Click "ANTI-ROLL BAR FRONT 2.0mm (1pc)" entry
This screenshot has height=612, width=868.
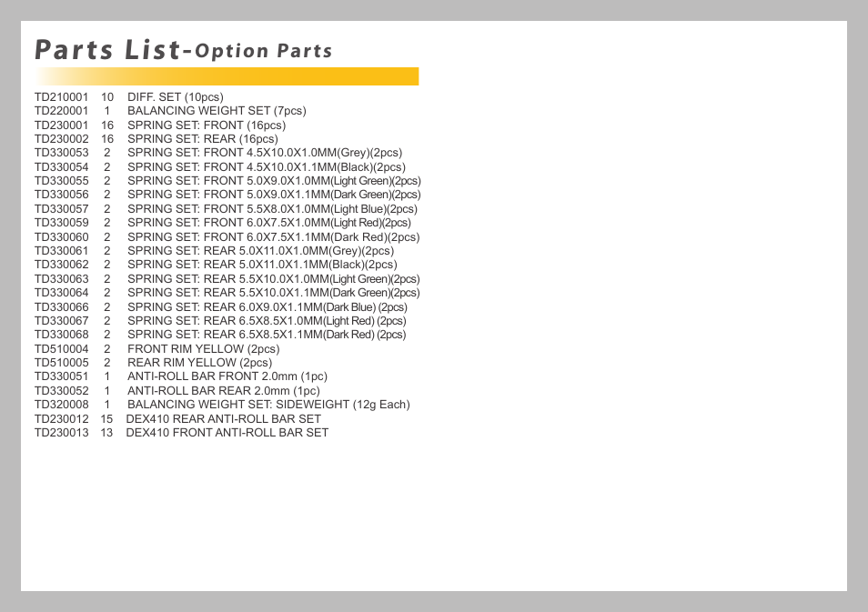(x=227, y=376)
